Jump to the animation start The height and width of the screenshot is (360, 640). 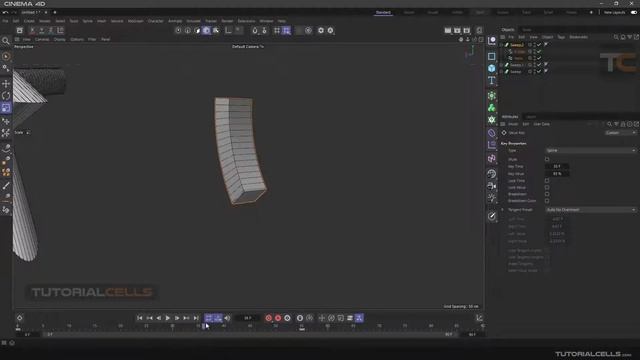point(140,318)
